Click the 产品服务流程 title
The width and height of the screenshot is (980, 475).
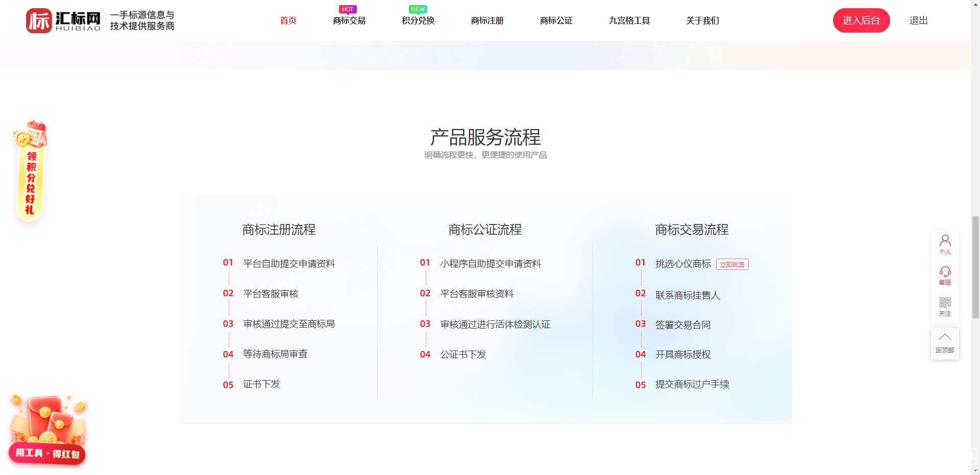tap(485, 137)
